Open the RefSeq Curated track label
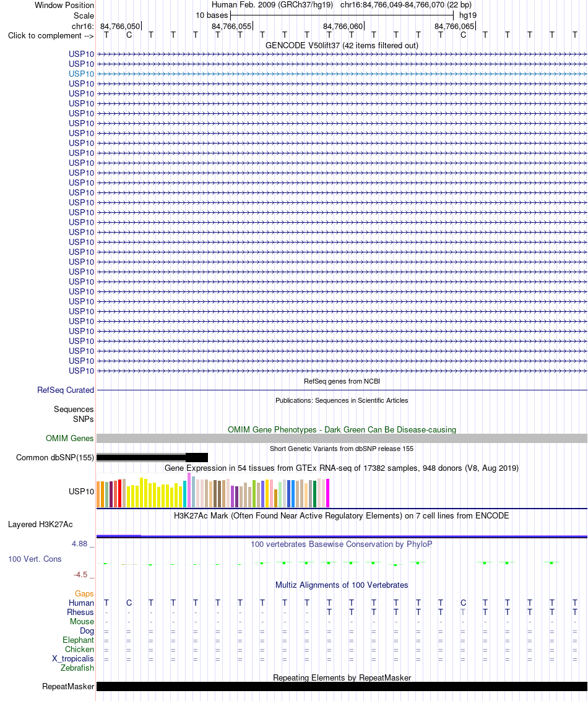 (66, 390)
